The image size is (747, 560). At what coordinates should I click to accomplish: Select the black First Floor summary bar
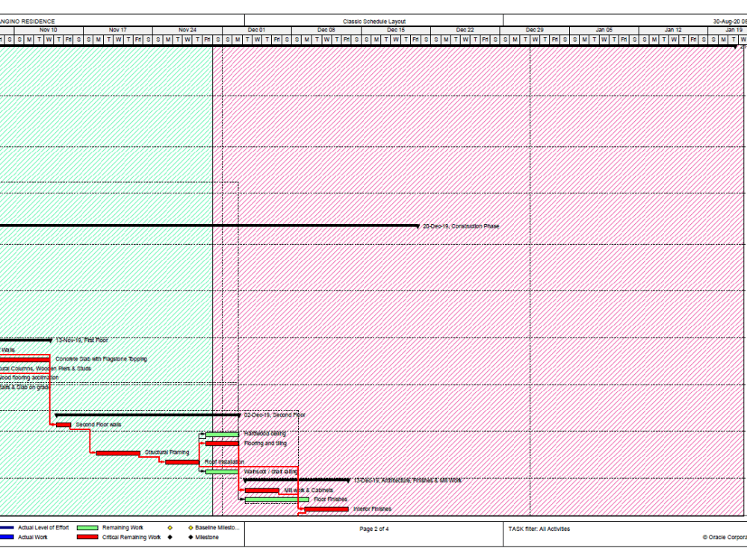(25, 340)
